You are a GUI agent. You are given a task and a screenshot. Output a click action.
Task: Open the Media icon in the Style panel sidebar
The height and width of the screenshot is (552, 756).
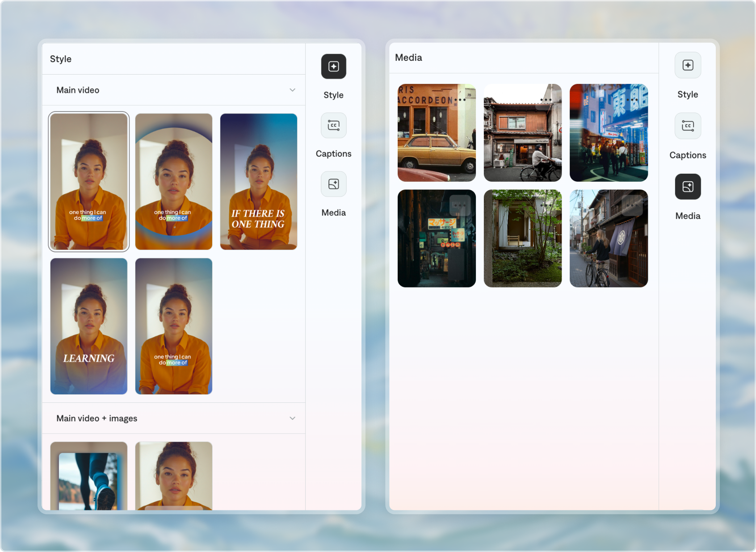[x=333, y=184]
